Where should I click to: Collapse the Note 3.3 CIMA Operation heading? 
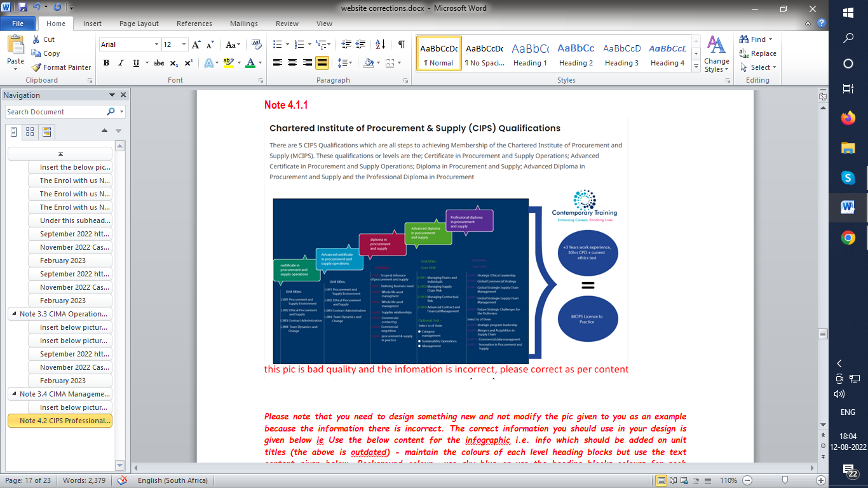coord(13,314)
